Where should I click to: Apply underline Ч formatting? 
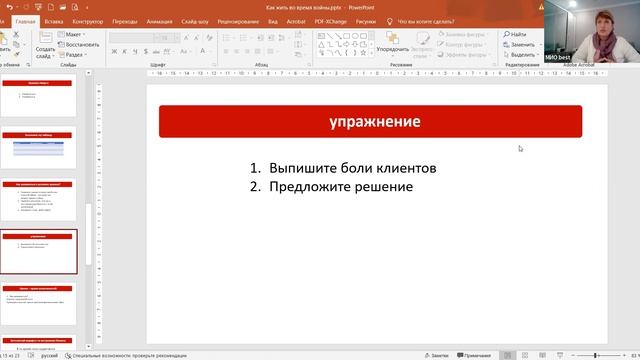pos(135,51)
